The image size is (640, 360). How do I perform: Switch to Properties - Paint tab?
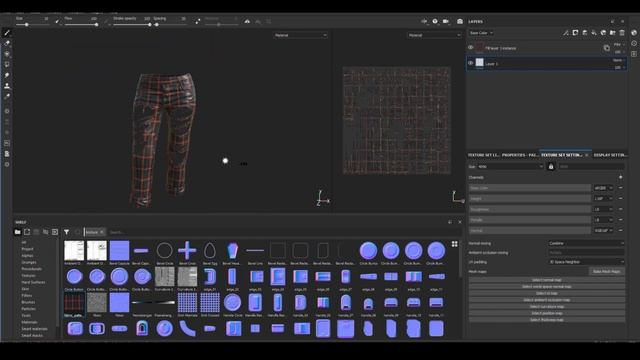coord(520,155)
